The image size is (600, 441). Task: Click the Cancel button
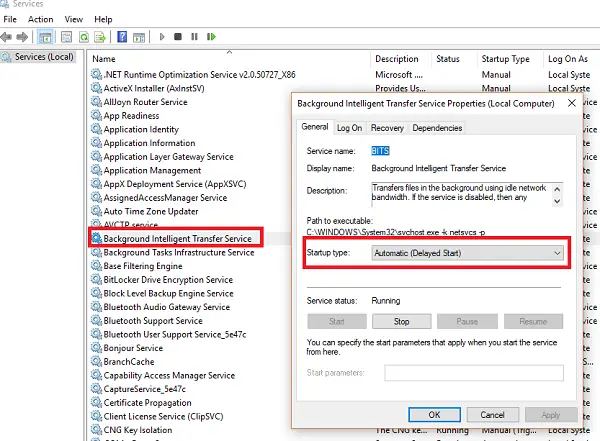coord(492,415)
